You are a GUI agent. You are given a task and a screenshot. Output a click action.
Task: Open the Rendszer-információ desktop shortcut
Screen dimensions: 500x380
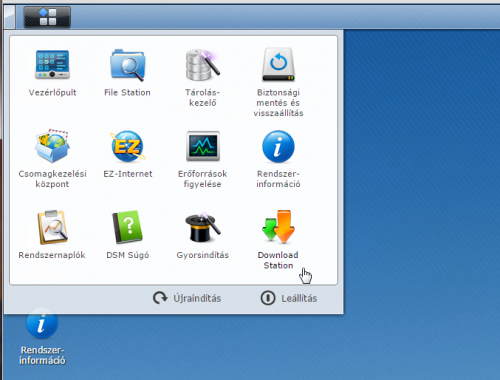tap(42, 337)
